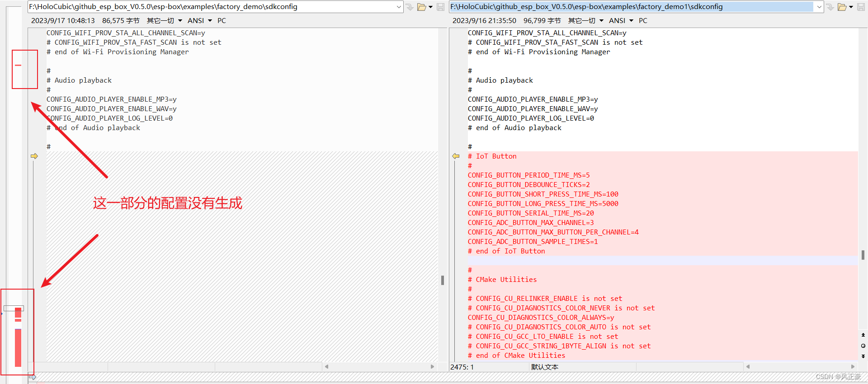Click the left pane vertical scrollbar thumb
The width and height of the screenshot is (868, 384).
(443, 280)
